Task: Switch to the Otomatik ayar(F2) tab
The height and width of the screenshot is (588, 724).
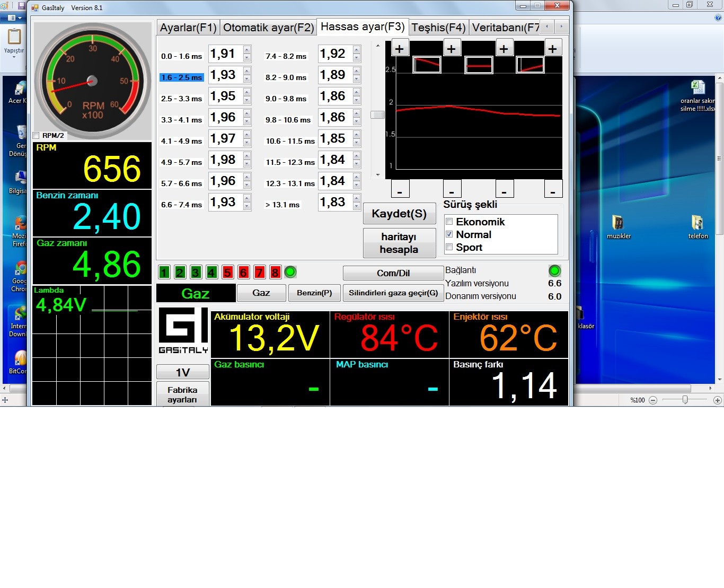Action: pos(268,28)
